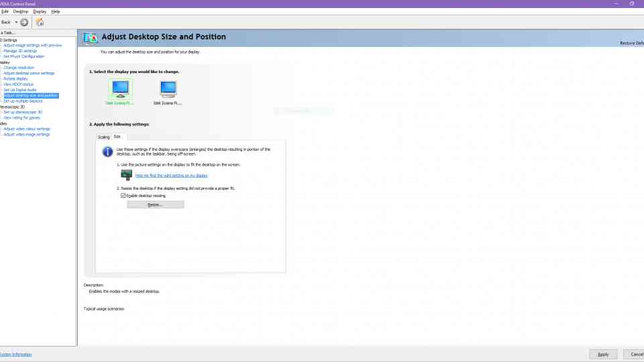This screenshot has width=644, height=362.
Task: Open Help me find the right setting link
Action: click(x=171, y=175)
